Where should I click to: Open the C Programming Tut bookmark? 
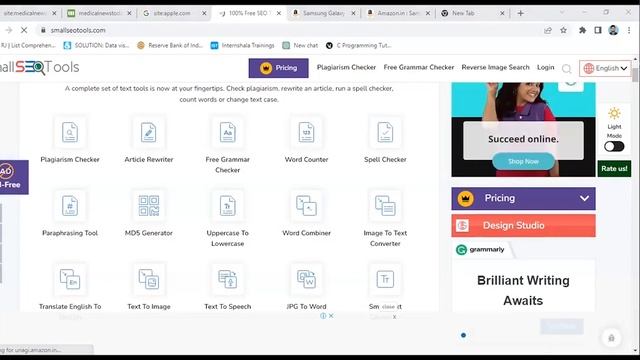point(358,45)
